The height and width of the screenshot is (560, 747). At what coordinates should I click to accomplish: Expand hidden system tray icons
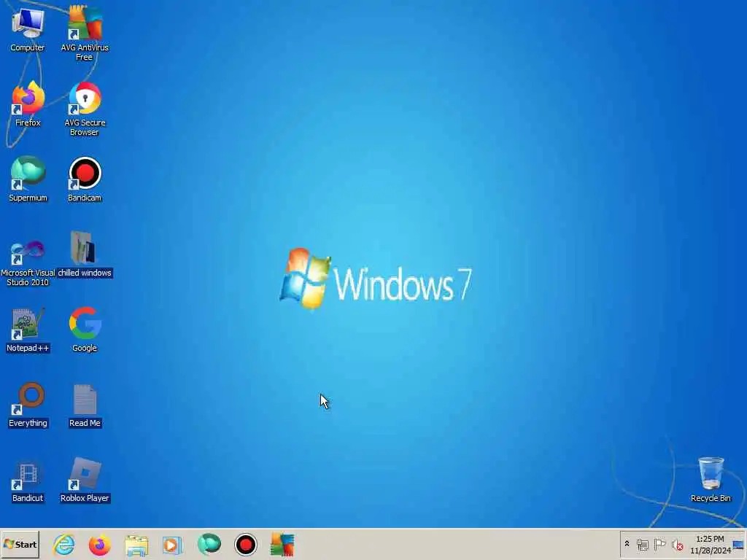[627, 544]
